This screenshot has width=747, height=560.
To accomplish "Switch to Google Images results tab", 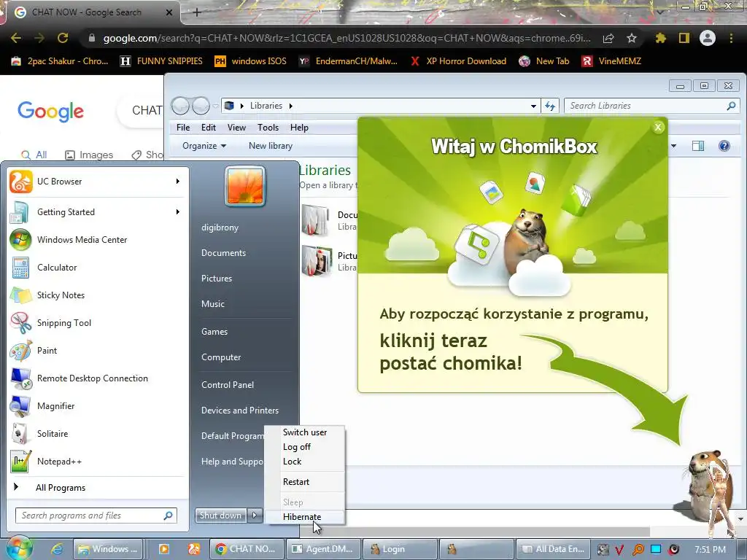I will 89,155.
